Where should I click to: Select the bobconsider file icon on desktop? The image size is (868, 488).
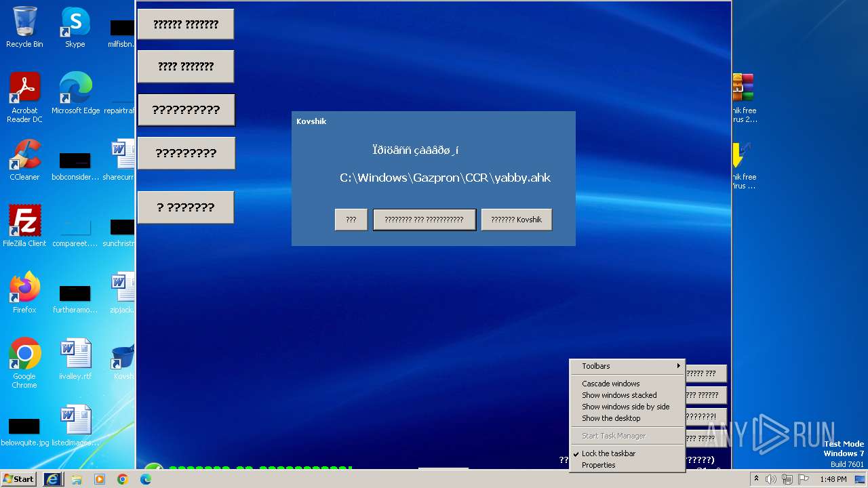(x=75, y=165)
